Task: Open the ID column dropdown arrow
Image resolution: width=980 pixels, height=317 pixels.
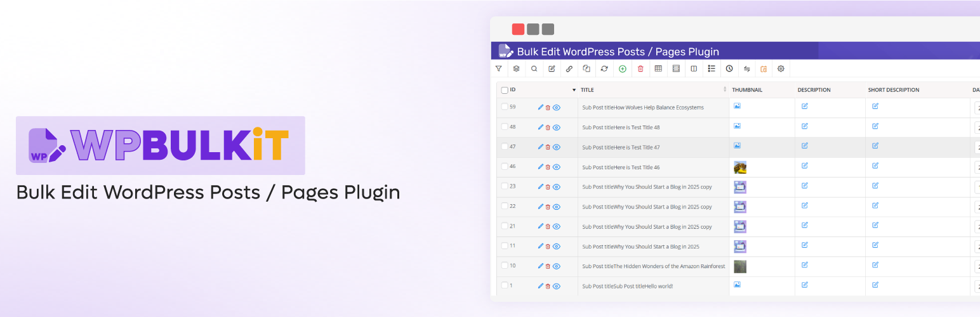Action: tap(574, 90)
